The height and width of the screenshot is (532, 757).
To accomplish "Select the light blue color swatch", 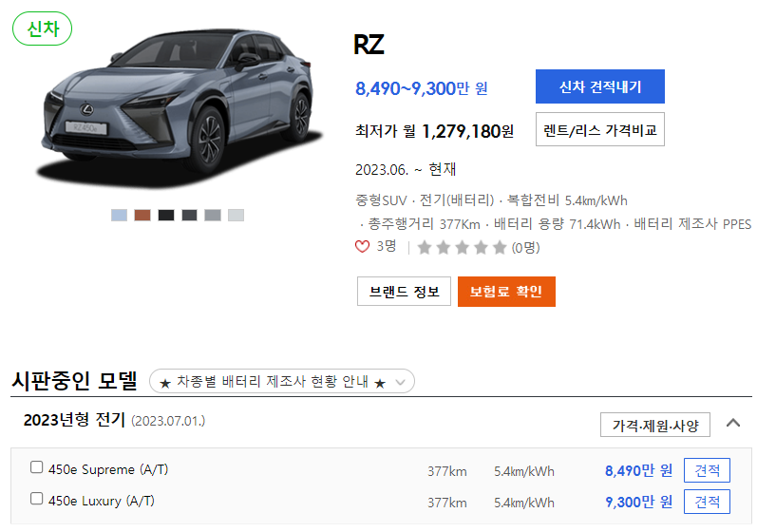I will [x=120, y=215].
